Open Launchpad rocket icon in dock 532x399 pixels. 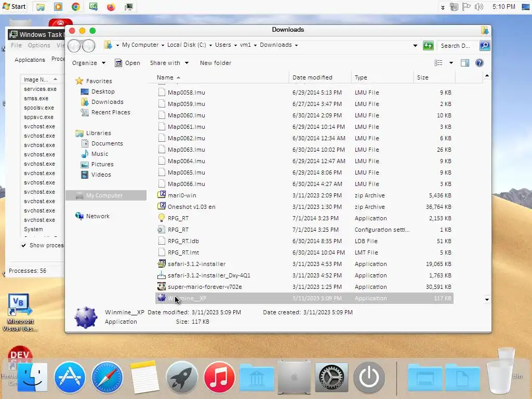[182, 377]
